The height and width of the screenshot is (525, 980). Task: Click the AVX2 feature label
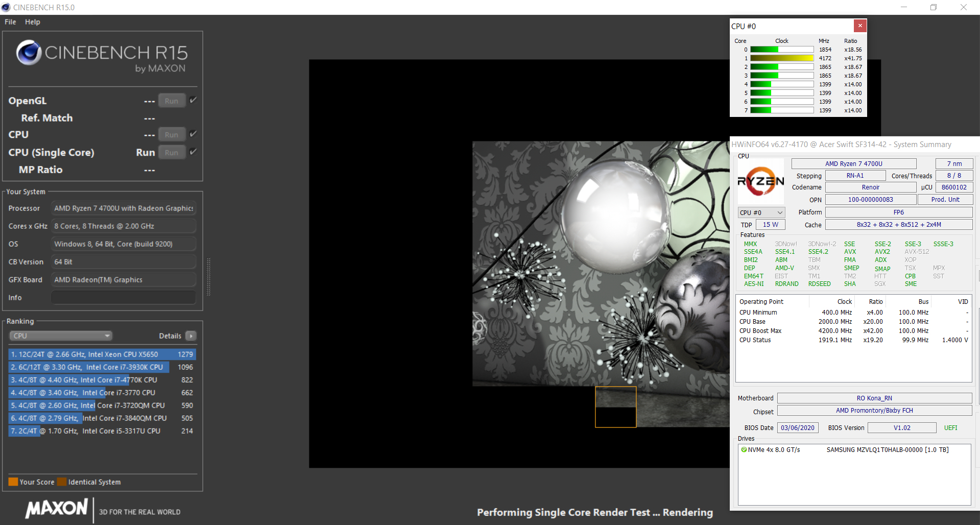(x=882, y=252)
